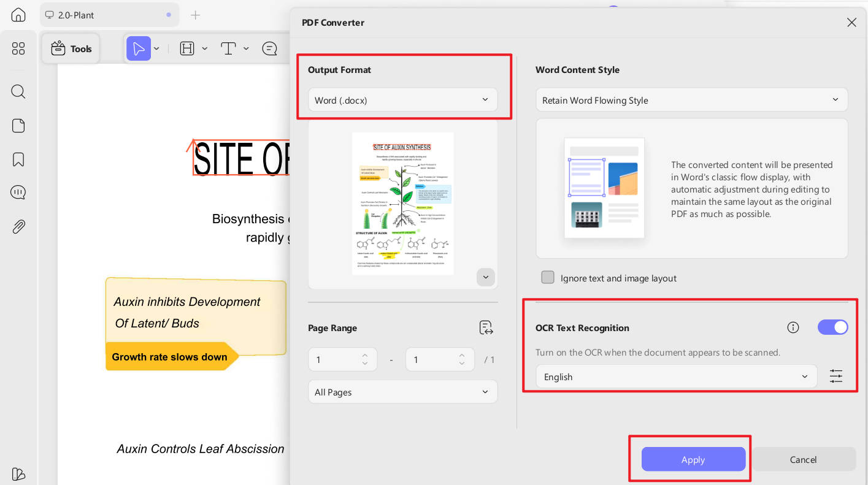
Task: Toggle OCR Text Recognition on or off
Action: [832, 327]
